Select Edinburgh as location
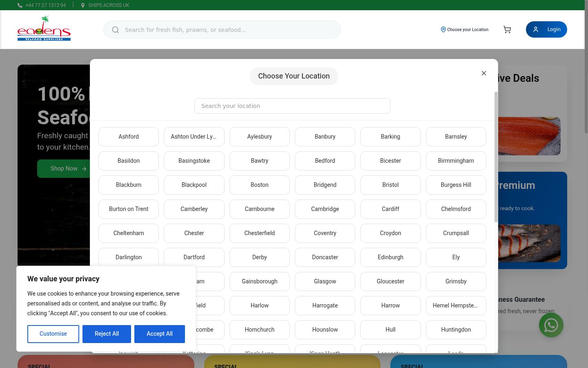The width and height of the screenshot is (588, 368). pyautogui.click(x=390, y=257)
